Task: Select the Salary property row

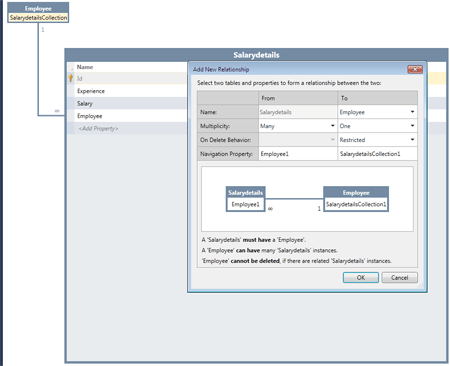Action: point(127,103)
